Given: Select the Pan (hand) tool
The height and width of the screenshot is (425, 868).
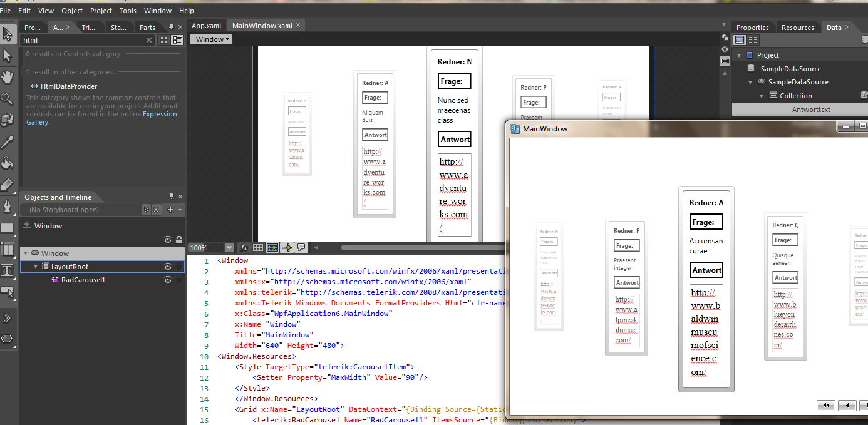Looking at the screenshot, I should (x=8, y=78).
